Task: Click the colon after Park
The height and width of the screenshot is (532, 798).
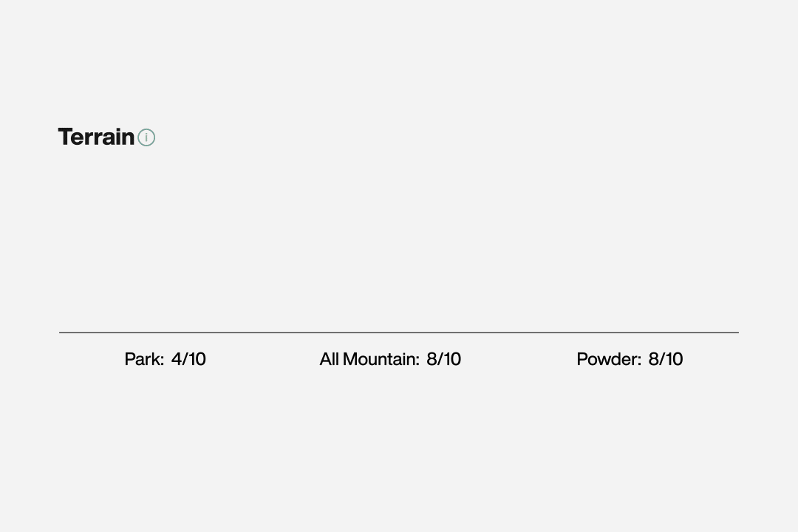Action: click(162, 361)
